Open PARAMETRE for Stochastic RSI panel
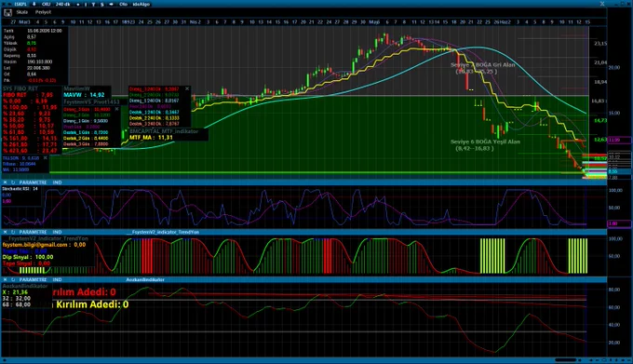Image resolution: width=633 pixels, height=364 pixels. (34, 182)
